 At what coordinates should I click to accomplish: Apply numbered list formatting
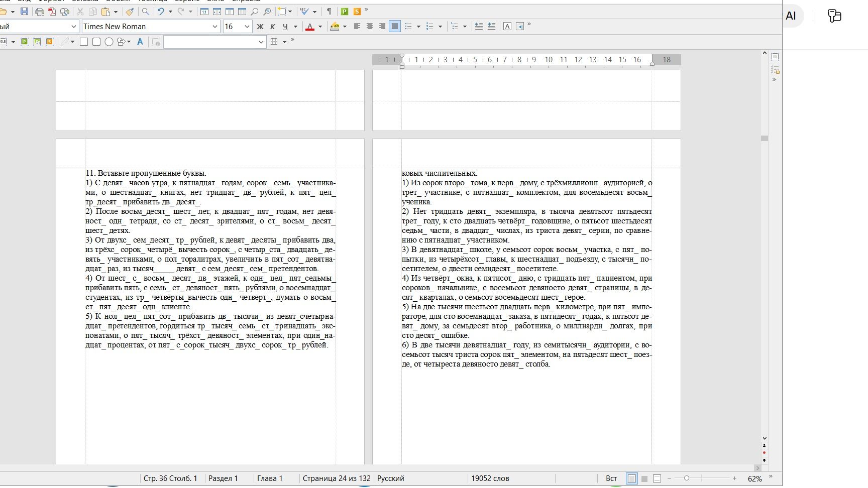(x=429, y=26)
